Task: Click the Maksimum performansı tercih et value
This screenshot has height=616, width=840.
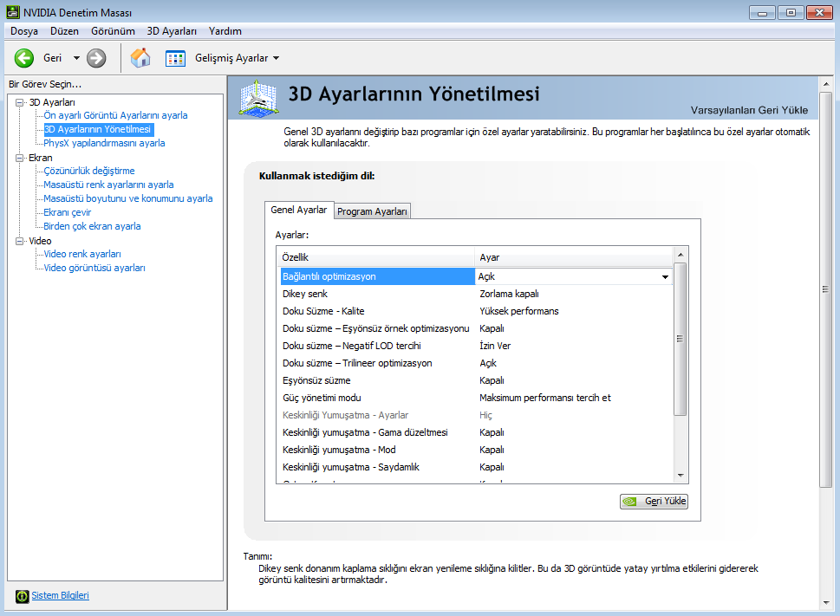Action: [544, 398]
